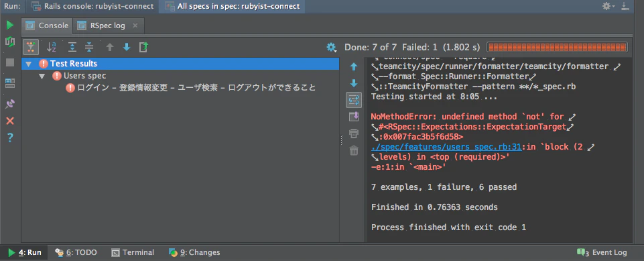The height and width of the screenshot is (261, 644).
Task: Click the red failure icon beside Users spec
Action: point(57,76)
